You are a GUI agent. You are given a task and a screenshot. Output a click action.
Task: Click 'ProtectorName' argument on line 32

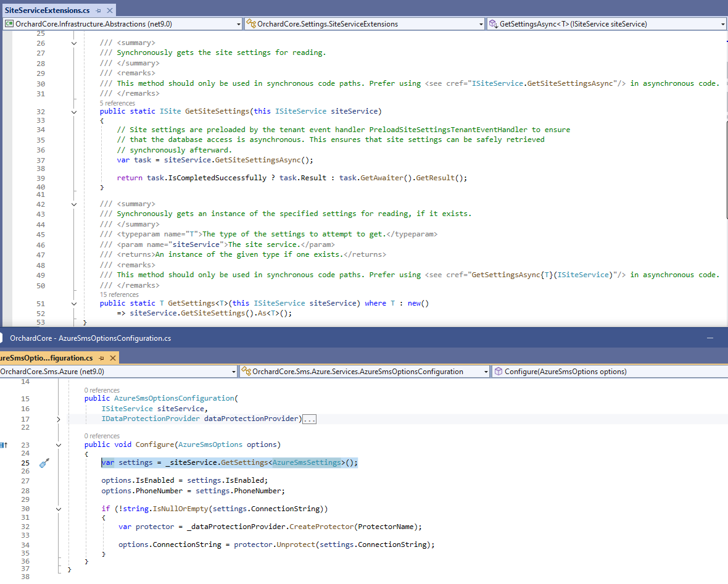386,527
